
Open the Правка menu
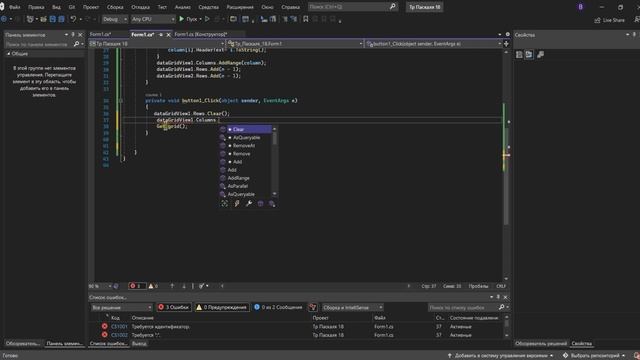(x=36, y=7)
